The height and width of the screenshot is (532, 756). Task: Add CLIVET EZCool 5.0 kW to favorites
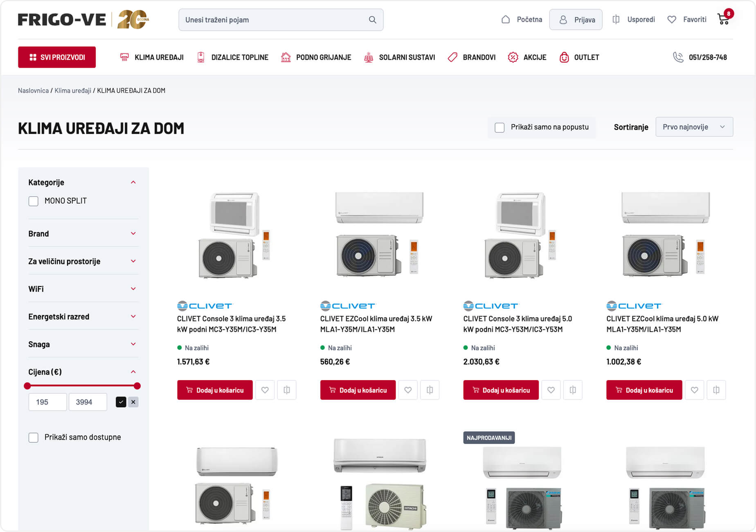[694, 390]
